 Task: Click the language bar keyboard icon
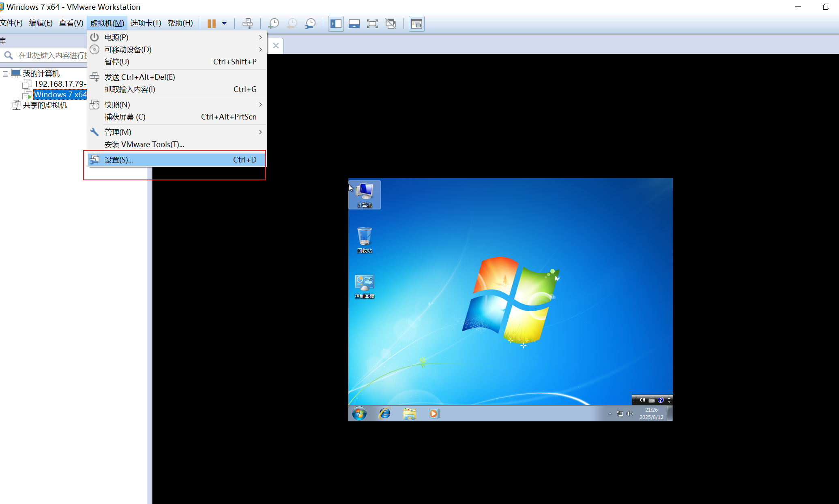[652, 400]
